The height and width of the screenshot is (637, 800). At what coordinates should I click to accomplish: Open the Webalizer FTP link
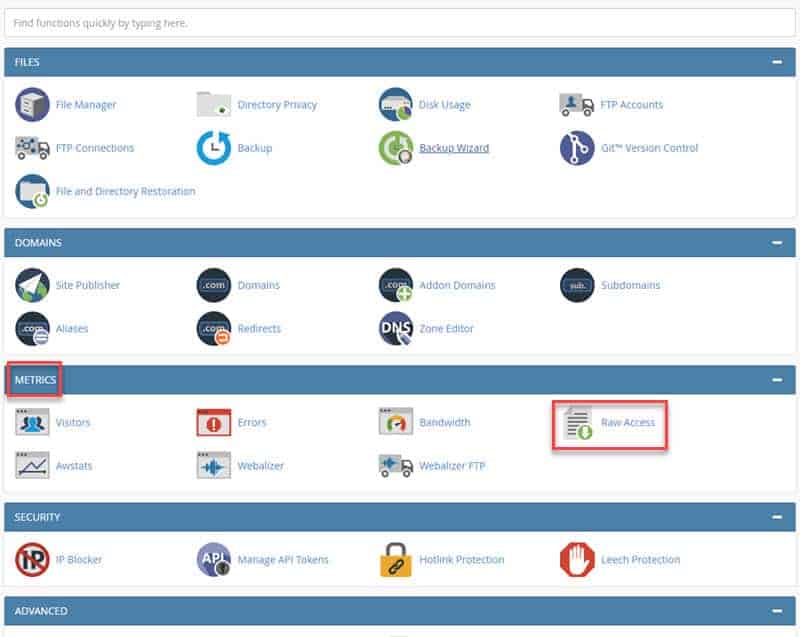tap(452, 466)
